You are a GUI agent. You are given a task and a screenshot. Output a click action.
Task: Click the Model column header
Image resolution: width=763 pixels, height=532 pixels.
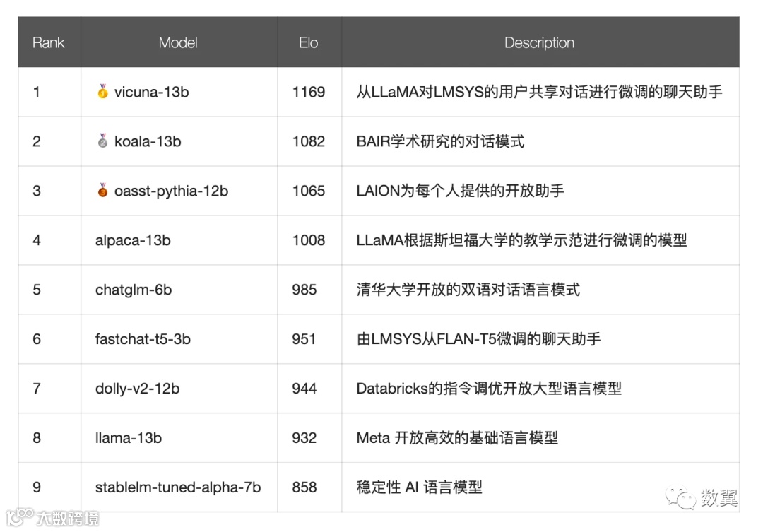pyautogui.click(x=178, y=43)
